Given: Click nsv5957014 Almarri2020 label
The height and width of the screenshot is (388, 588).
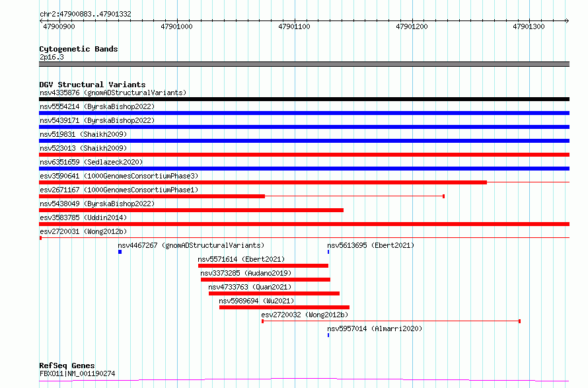Looking at the screenshot, I should coord(375,329).
